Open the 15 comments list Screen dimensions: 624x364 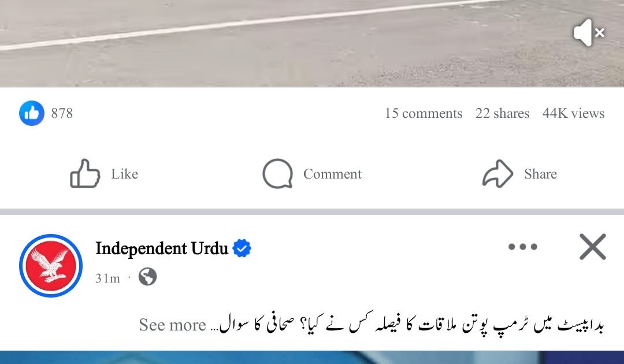pyautogui.click(x=424, y=113)
